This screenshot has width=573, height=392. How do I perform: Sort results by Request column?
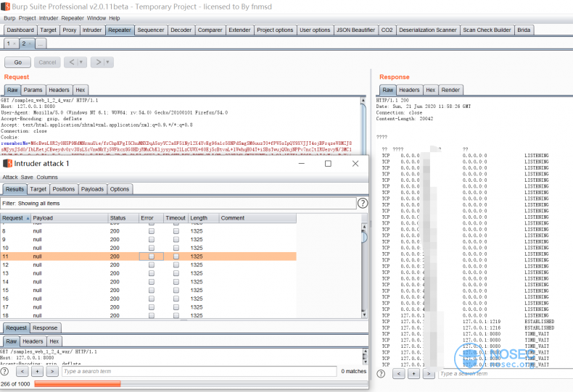(x=15, y=218)
